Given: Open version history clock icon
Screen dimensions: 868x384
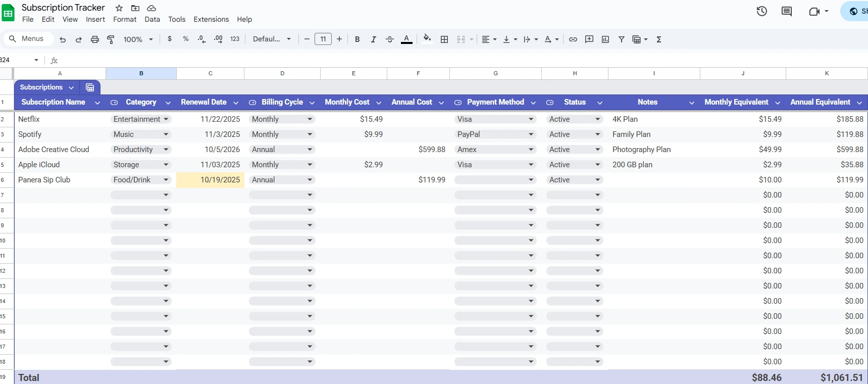Looking at the screenshot, I should [762, 11].
